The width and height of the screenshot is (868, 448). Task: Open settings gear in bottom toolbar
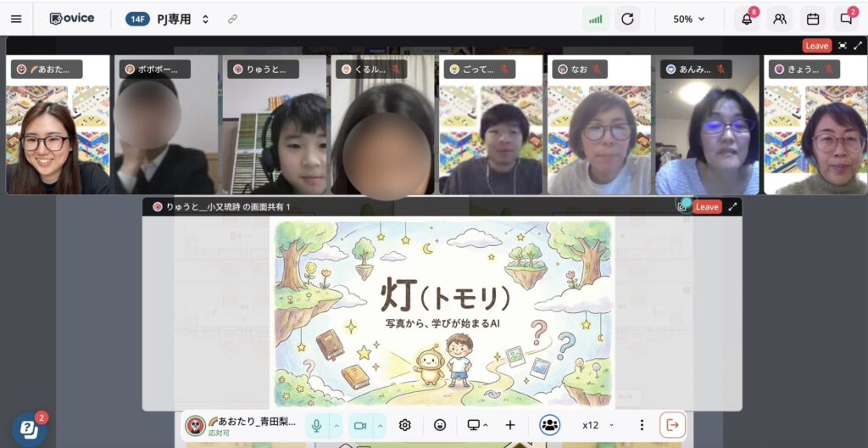tap(405, 425)
